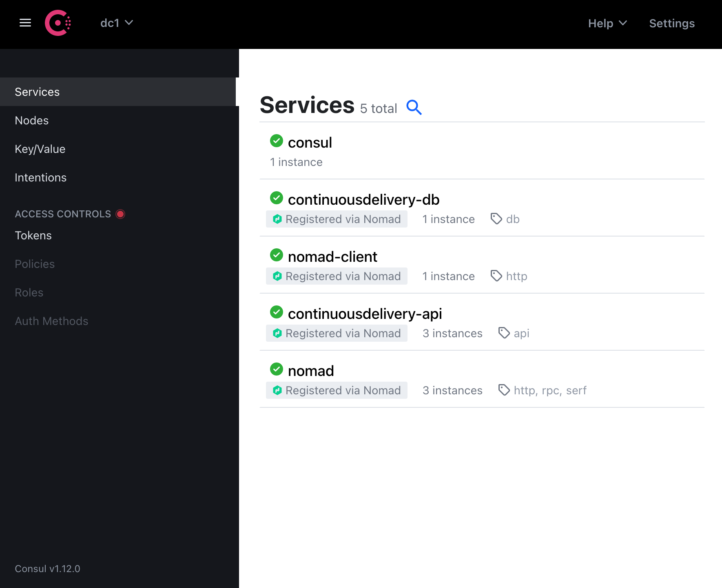Click the tag icon next to http, rpc, serf
Screen dimensions: 722x588
503,390
